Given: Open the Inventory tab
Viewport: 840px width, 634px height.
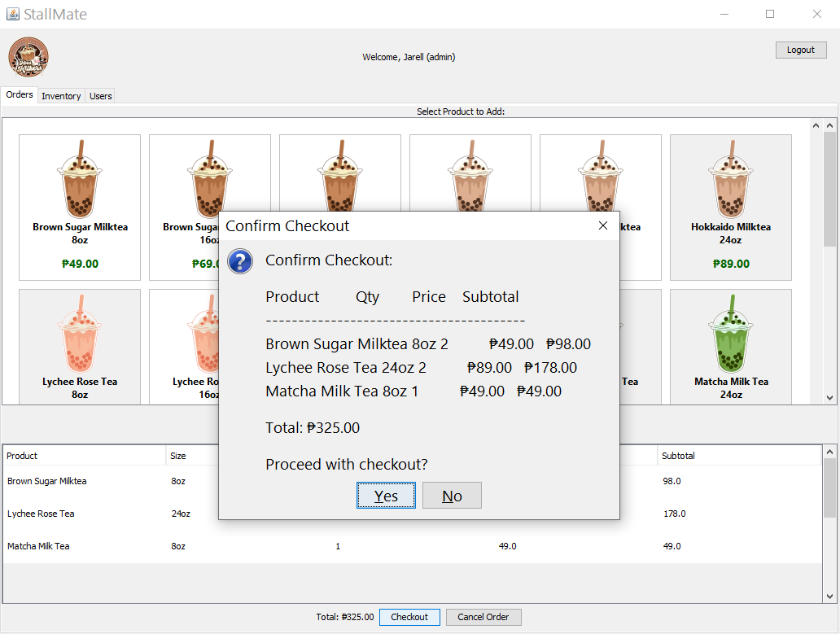Looking at the screenshot, I should tap(61, 96).
